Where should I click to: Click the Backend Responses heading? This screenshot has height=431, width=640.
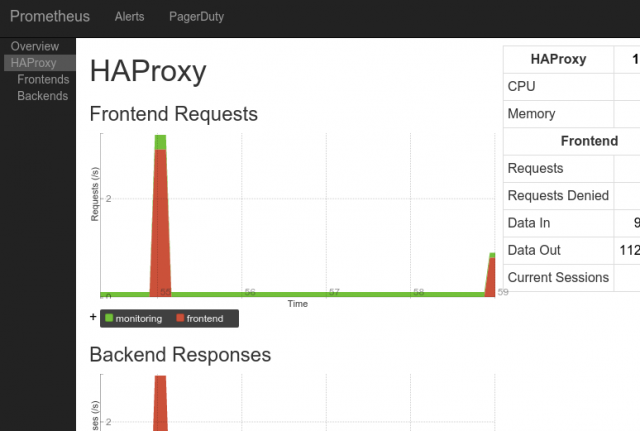coord(180,355)
